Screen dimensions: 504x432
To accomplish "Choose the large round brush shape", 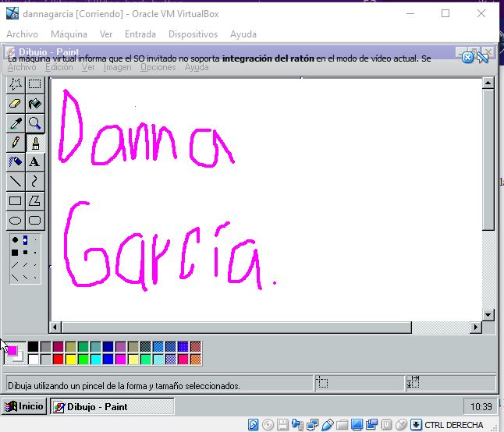I will [15, 240].
